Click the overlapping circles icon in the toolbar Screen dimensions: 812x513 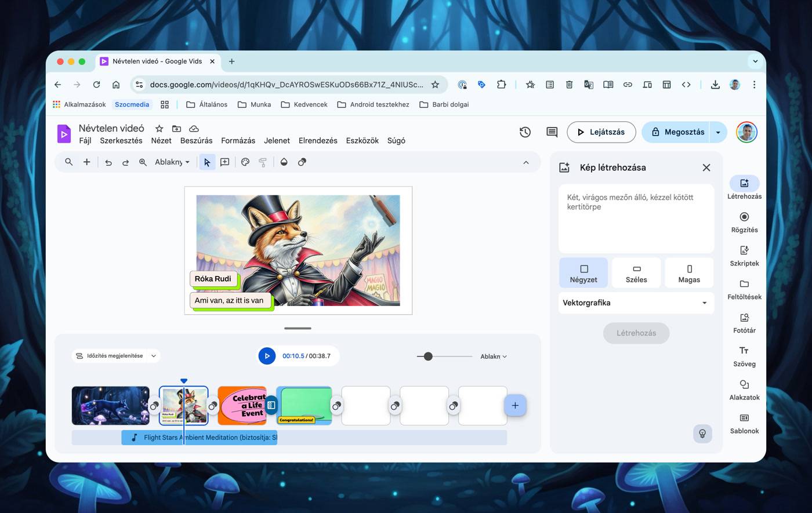point(302,162)
